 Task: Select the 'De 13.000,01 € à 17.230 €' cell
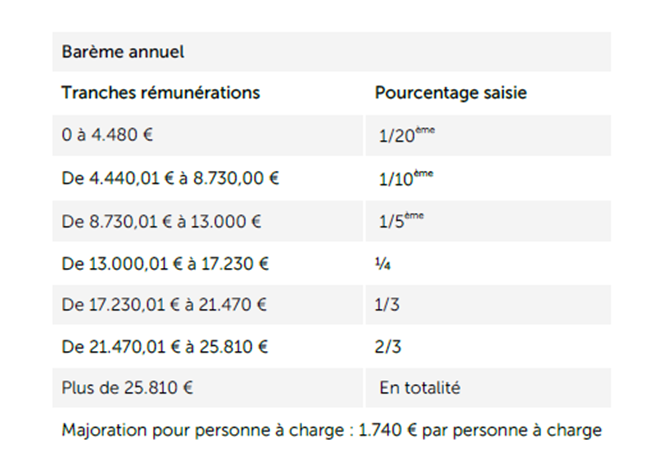tap(165, 263)
